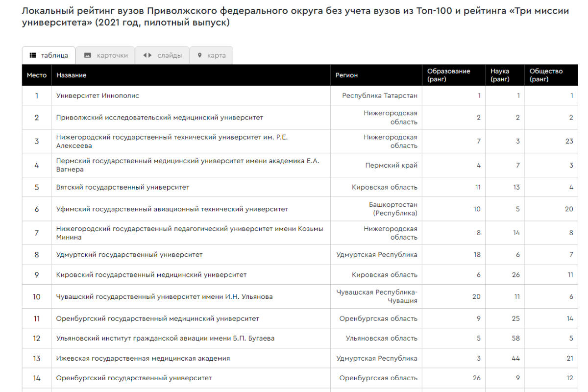
Task: Open Приволжский исследовательский медицинский университет link
Action: (x=160, y=118)
